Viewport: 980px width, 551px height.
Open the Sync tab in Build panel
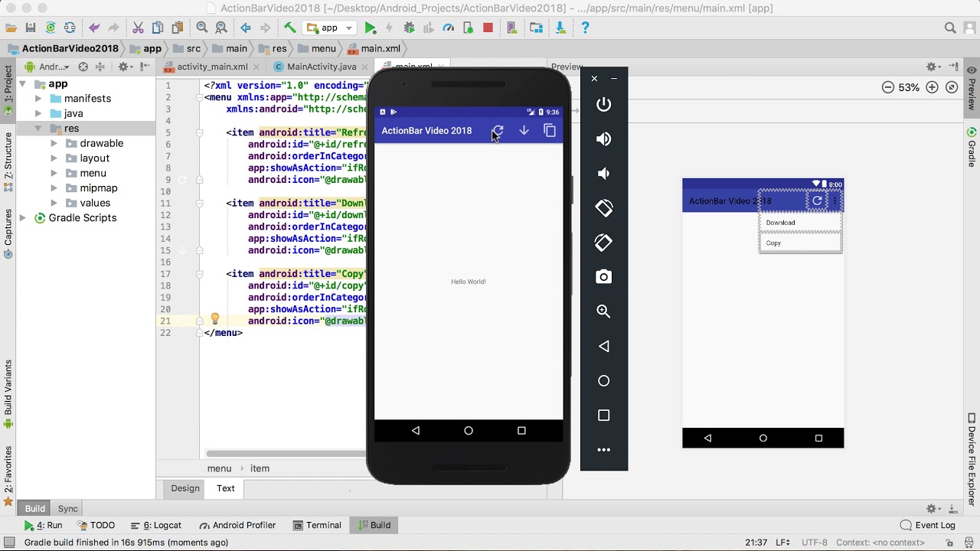coord(68,509)
